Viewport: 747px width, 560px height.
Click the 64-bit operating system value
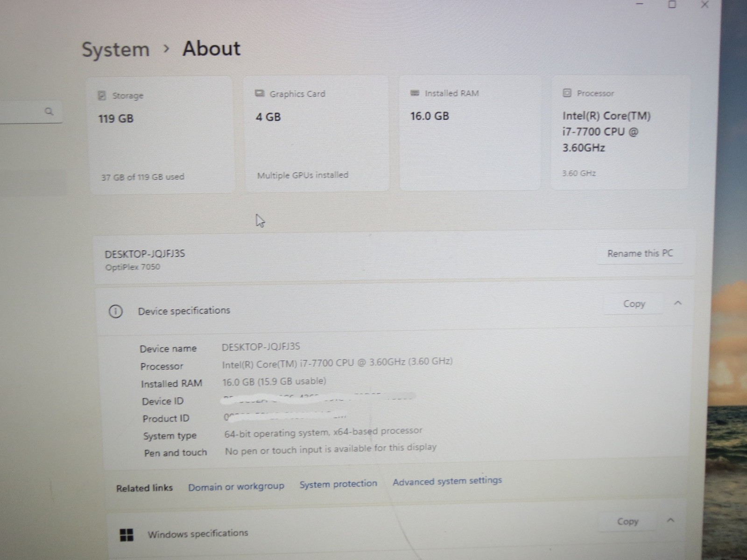coord(323,432)
